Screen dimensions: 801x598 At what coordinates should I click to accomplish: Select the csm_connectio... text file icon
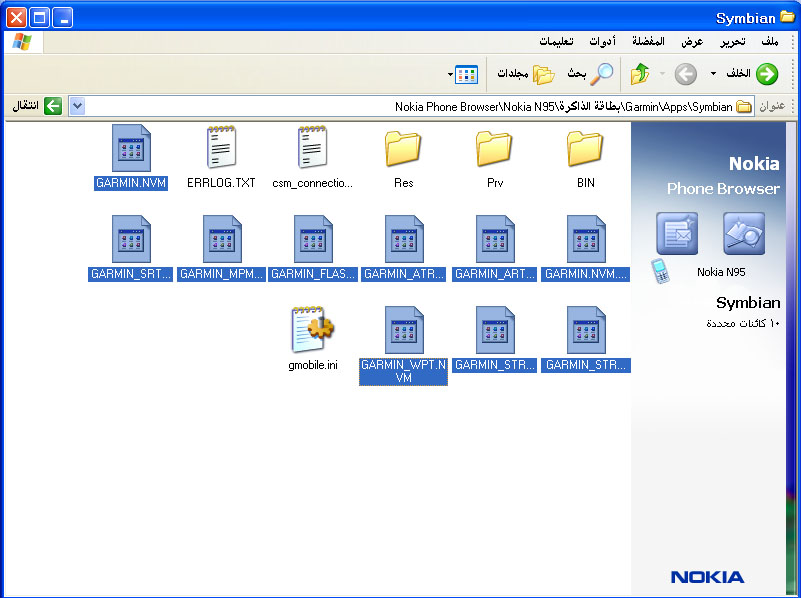(312, 147)
